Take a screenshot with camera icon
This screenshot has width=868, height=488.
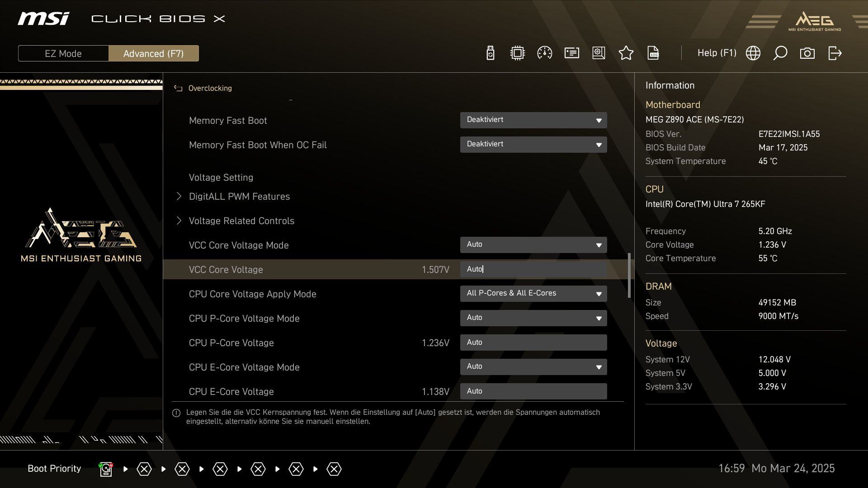[807, 53]
